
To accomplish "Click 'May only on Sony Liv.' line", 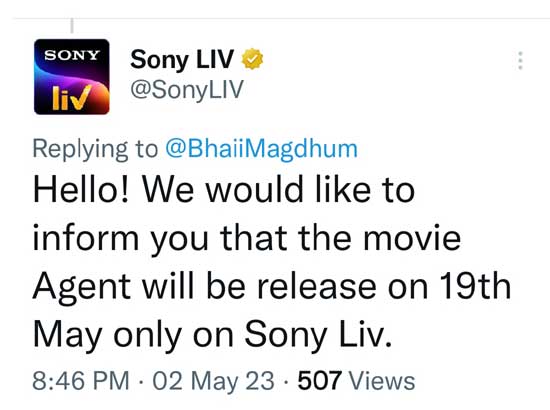I will click(212, 335).
